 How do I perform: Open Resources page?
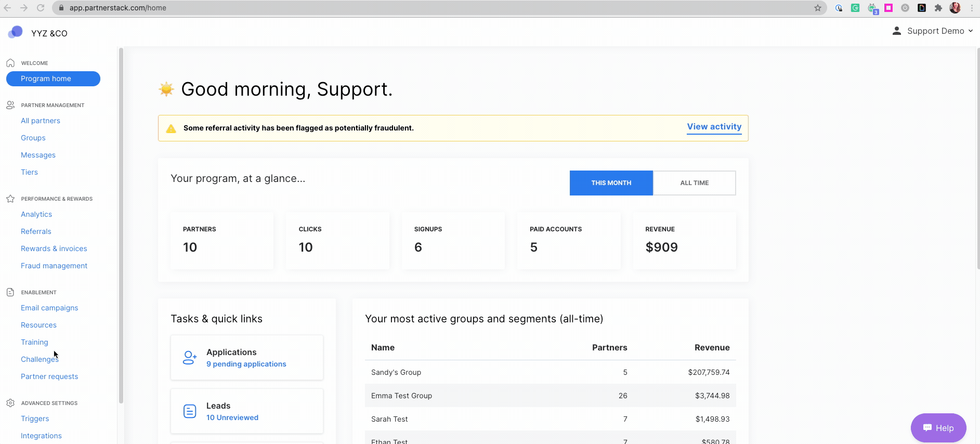[x=38, y=325]
